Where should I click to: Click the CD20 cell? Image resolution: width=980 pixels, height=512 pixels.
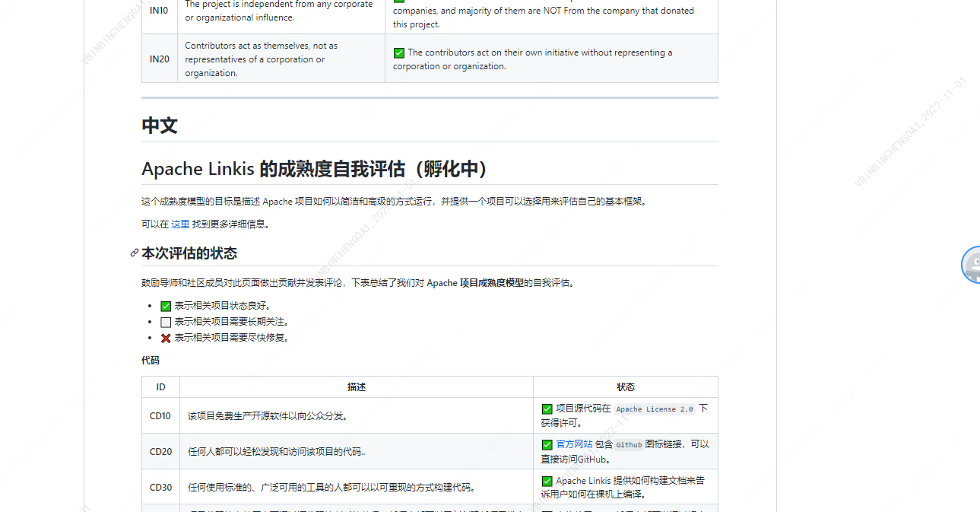tap(160, 451)
